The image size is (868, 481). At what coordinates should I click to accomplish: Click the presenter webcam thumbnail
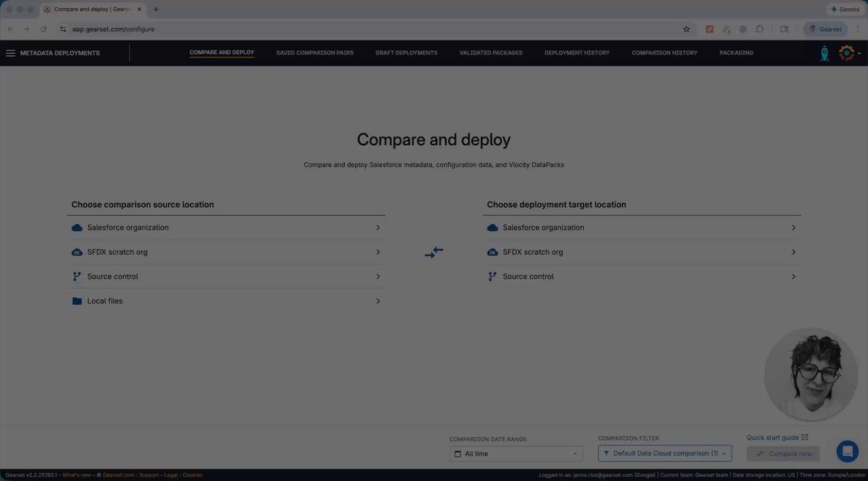(x=811, y=374)
